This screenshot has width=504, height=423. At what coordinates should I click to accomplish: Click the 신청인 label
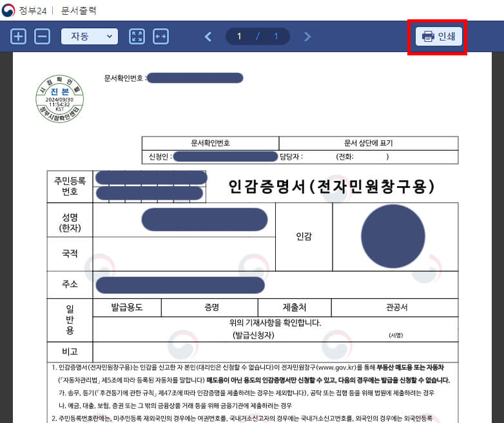[x=160, y=156]
